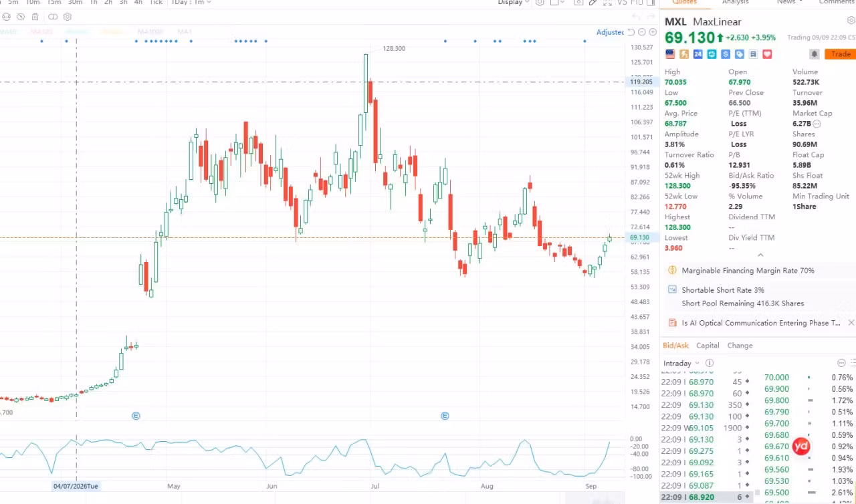Click the 69.900 price level row
The height and width of the screenshot is (504, 856).
pyautogui.click(x=809, y=389)
